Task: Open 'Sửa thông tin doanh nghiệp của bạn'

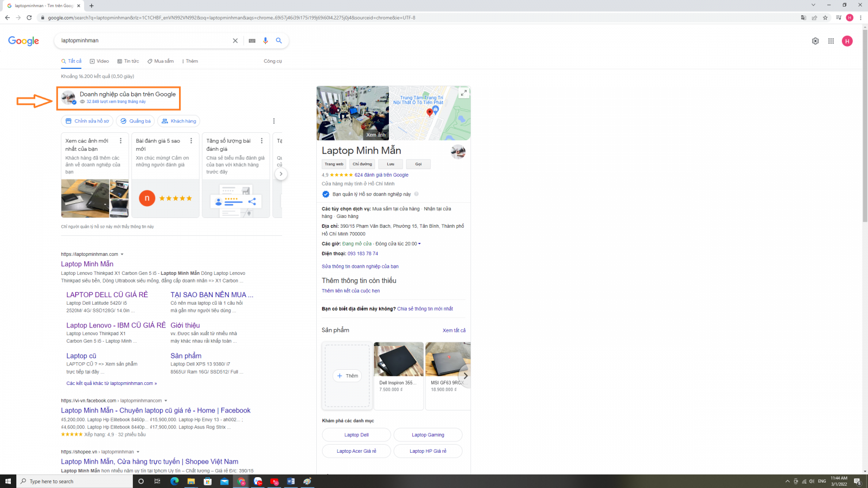Action: pos(360,267)
